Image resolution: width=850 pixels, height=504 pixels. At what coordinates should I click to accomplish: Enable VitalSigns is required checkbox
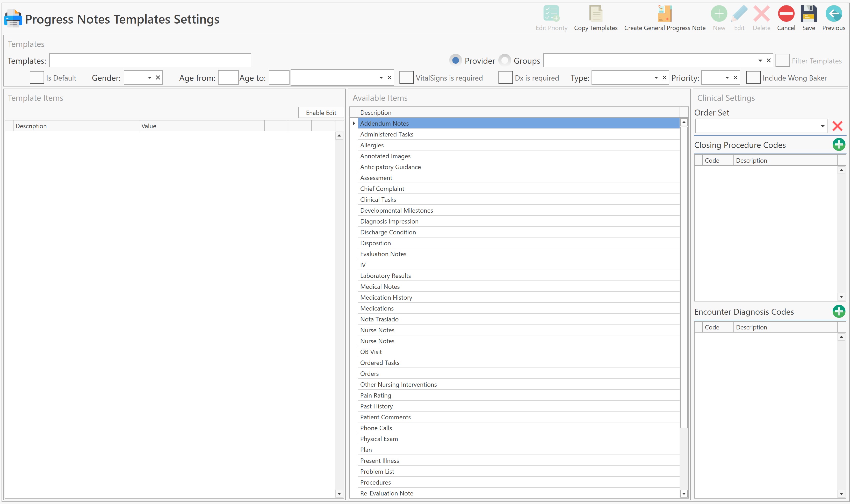click(x=406, y=78)
